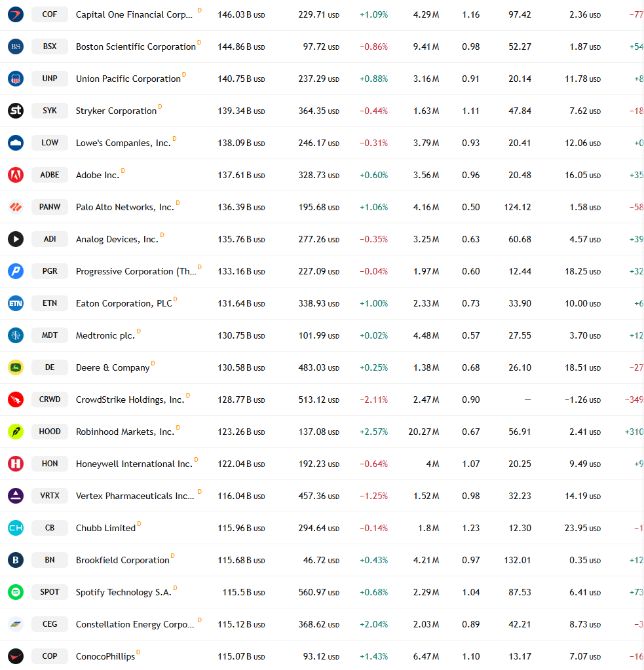Image resolution: width=644 pixels, height=670 pixels.
Task: Open Robinhood Markets, Inc. link
Action: pyautogui.click(x=125, y=432)
